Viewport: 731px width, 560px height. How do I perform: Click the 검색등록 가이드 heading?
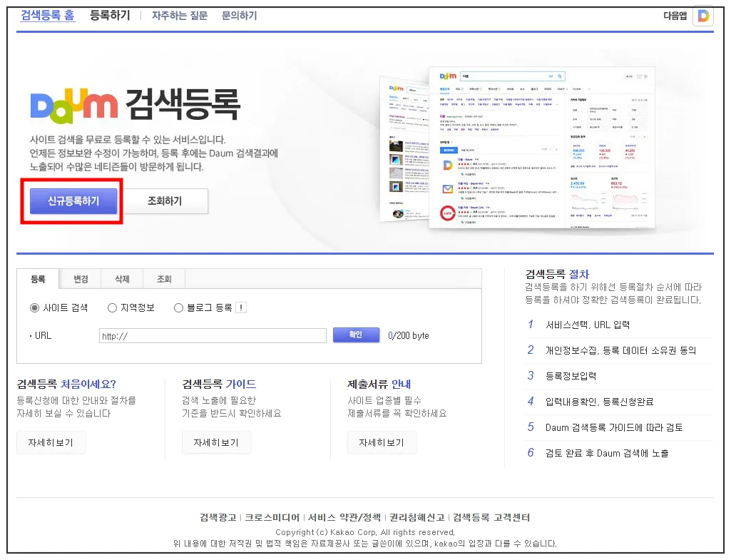click(219, 385)
